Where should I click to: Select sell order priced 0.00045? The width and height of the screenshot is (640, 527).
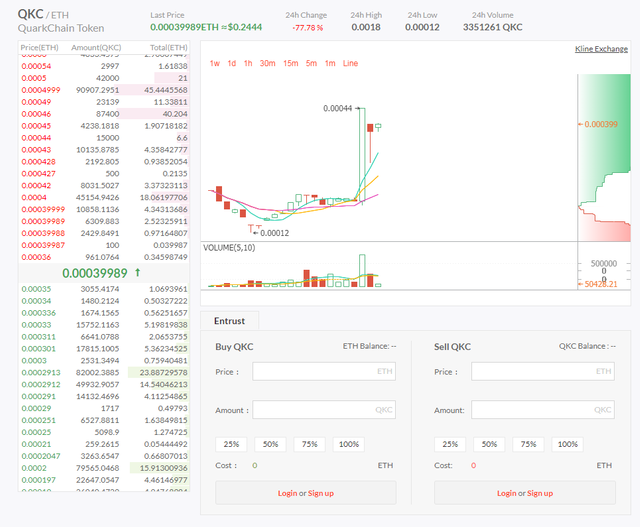(104, 126)
